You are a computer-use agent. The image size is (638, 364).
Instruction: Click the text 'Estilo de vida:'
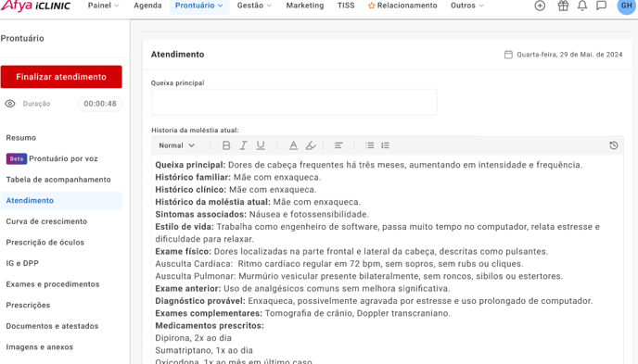(x=185, y=227)
